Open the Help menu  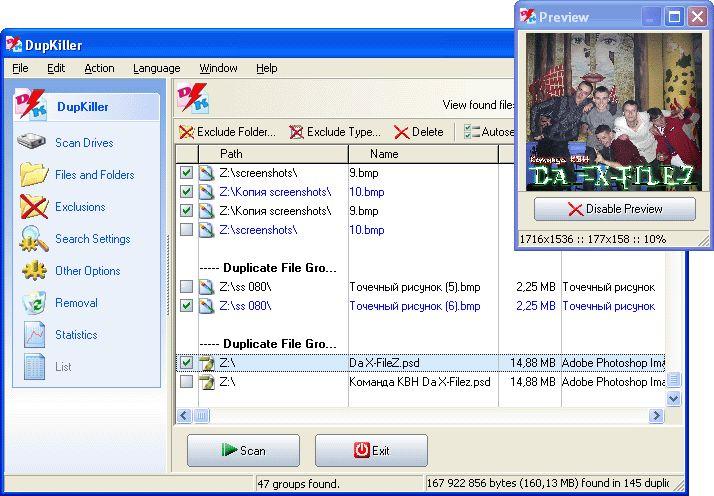pos(266,68)
